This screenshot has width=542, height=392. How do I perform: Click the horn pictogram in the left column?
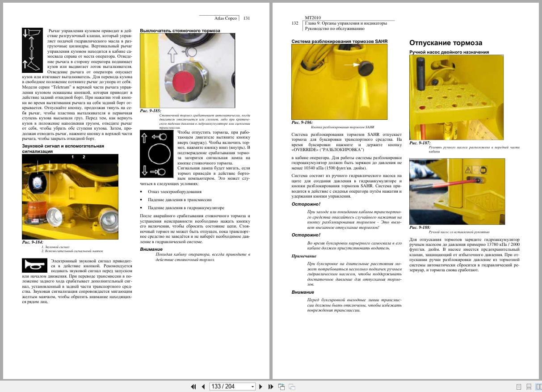(x=34, y=265)
